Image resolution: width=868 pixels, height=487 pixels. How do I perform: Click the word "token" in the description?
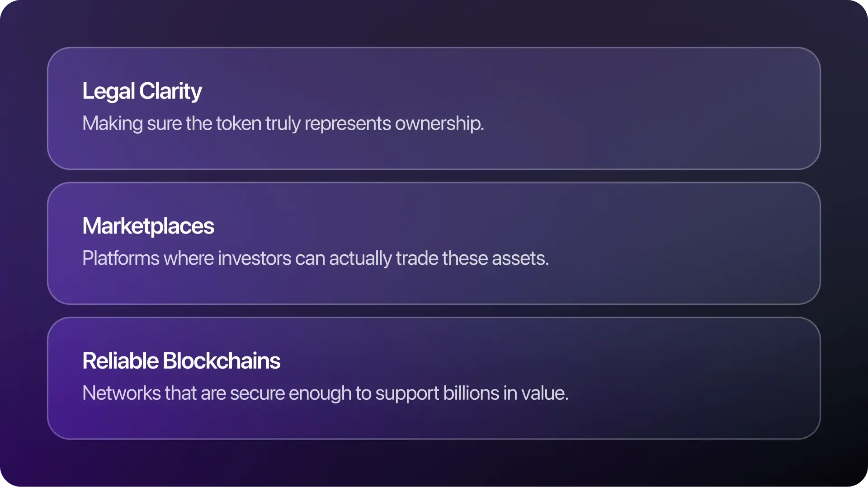pos(238,123)
